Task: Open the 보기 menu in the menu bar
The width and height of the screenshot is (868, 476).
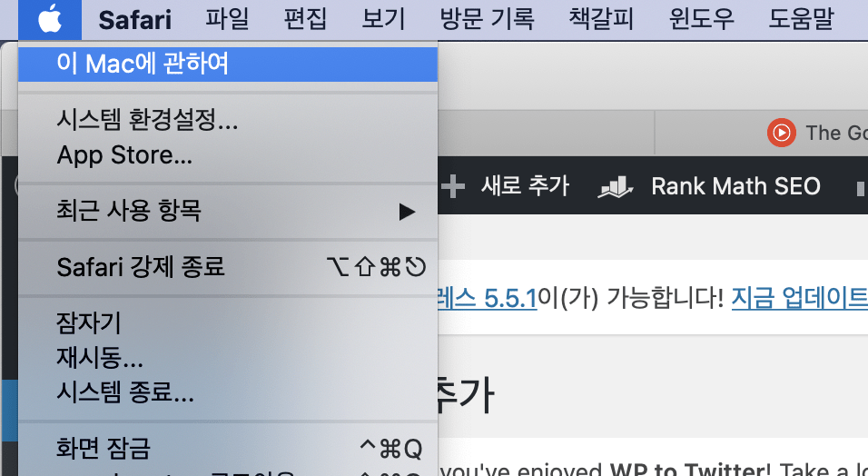Action: pos(384,19)
